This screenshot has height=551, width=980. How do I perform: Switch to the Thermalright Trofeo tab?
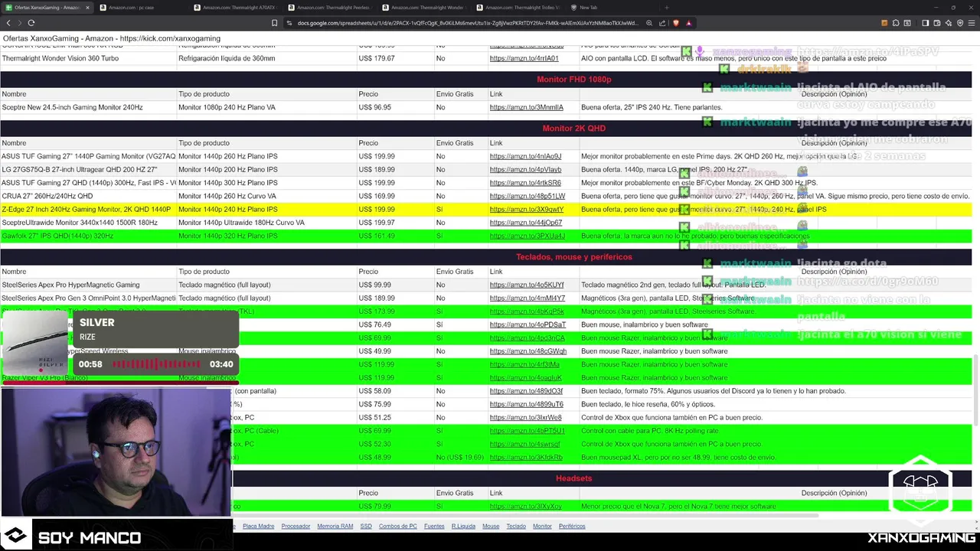[x=518, y=8]
